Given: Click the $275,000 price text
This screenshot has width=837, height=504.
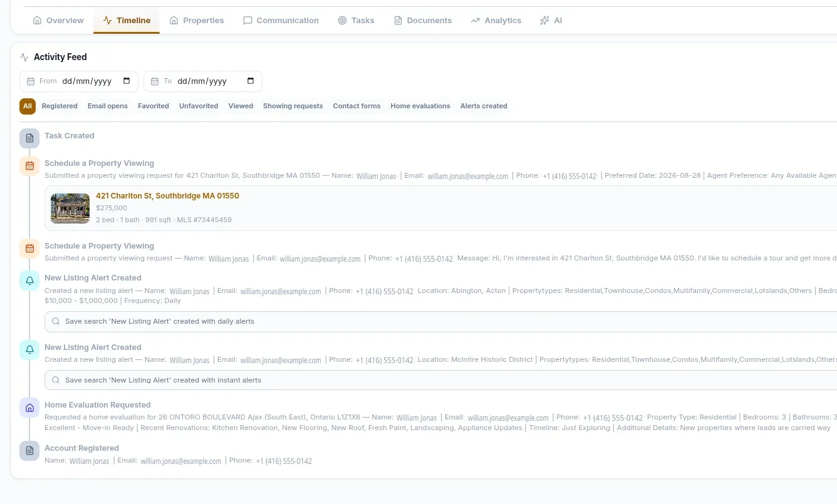Looking at the screenshot, I should click(112, 208).
